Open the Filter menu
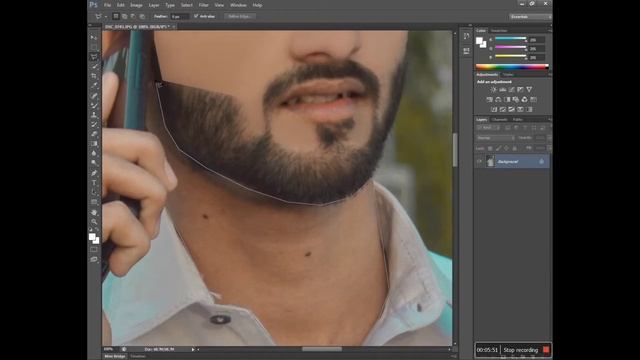The image size is (640, 360). coord(203,5)
